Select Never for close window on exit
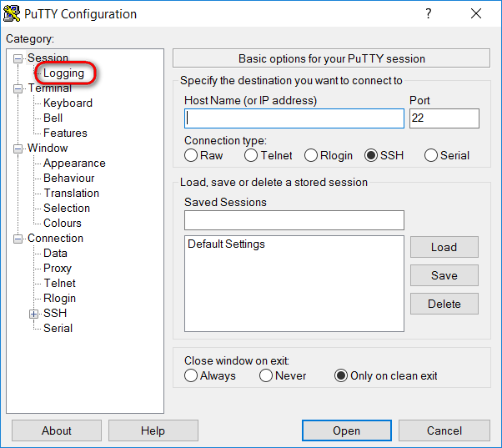 click(266, 375)
